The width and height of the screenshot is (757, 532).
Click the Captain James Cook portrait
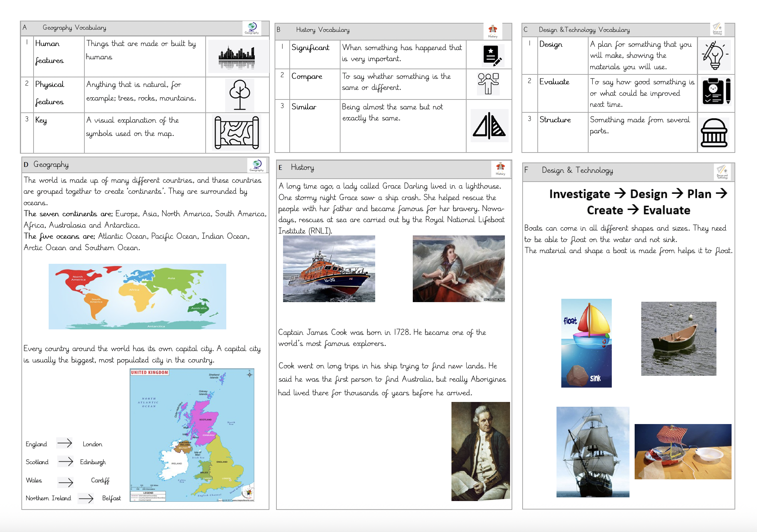[480, 451]
